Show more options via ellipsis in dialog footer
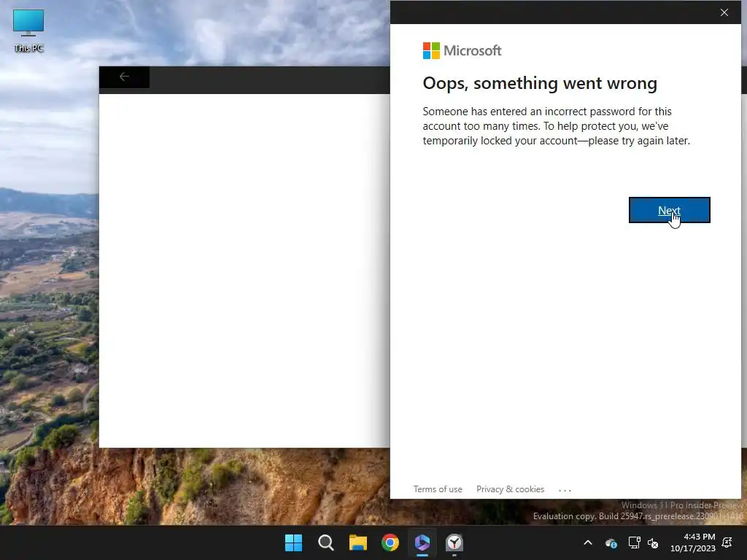The image size is (747, 560). (565, 490)
